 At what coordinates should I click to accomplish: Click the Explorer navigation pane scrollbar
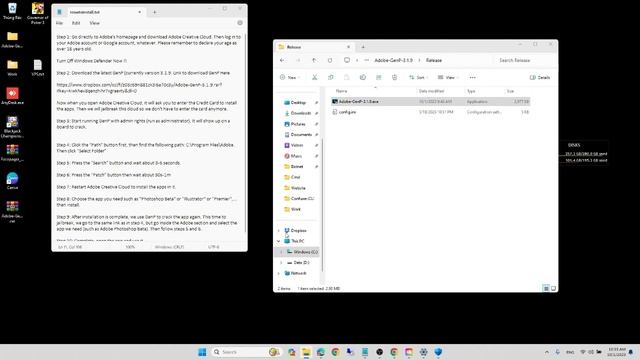(x=322, y=205)
